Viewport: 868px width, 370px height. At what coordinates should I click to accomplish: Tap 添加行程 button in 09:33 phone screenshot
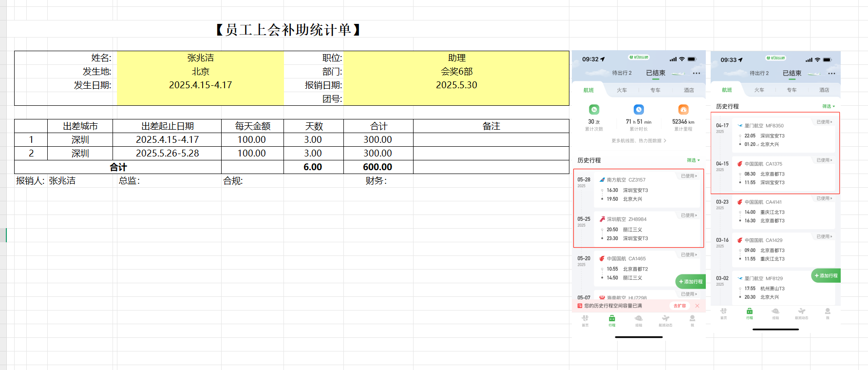click(x=826, y=276)
